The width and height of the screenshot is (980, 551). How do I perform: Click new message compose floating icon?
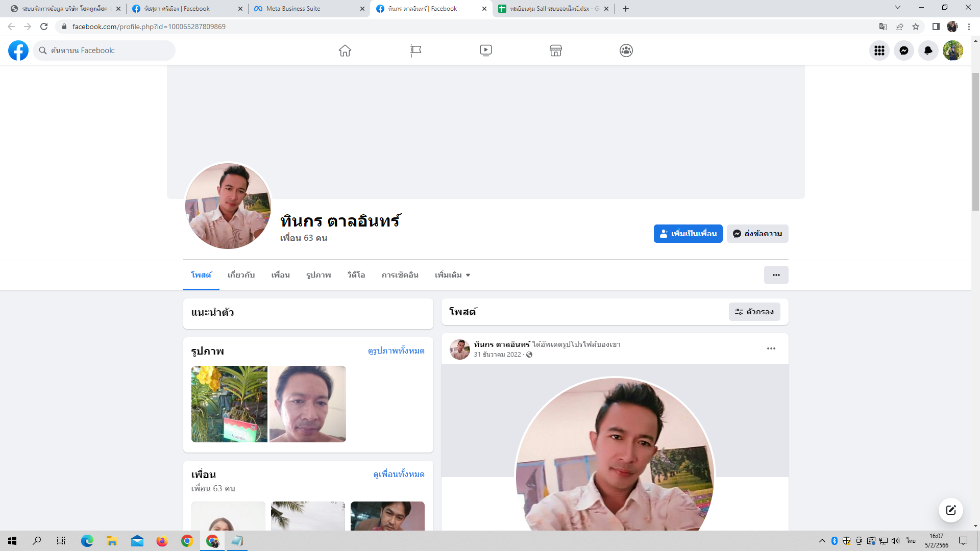point(950,510)
